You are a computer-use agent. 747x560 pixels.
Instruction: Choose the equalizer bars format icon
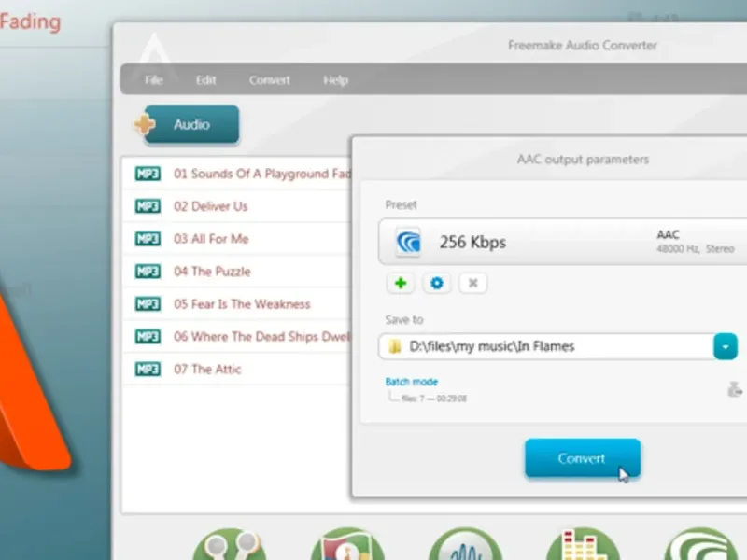click(x=583, y=544)
